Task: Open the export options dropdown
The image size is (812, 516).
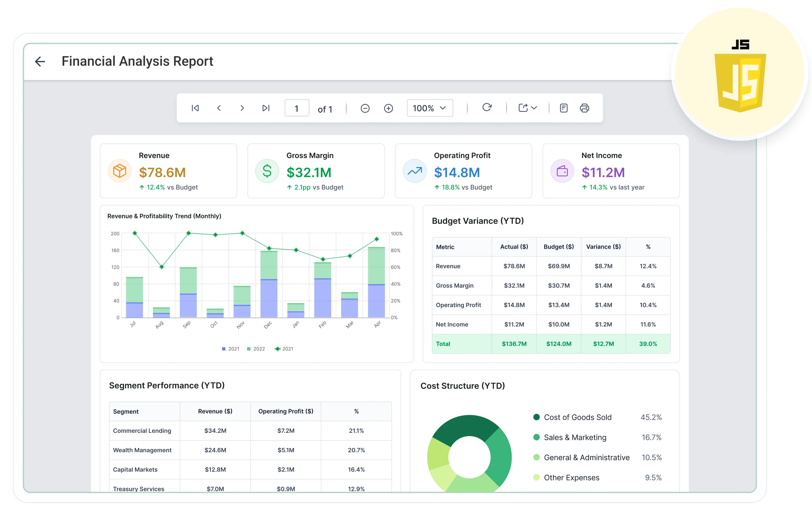Action: pos(527,108)
